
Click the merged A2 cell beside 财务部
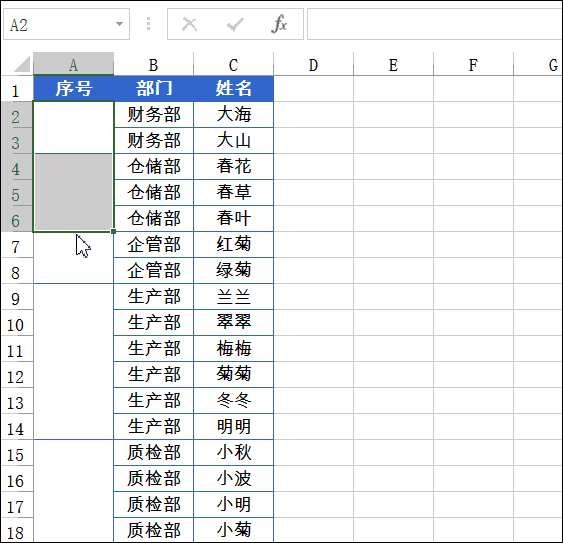[x=74, y=128]
